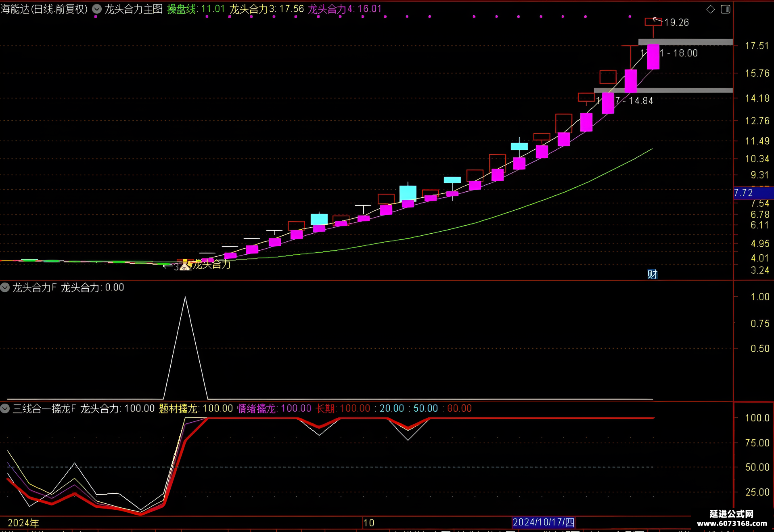
Task: Select the 操盘线 indicator value label
Action: pos(196,9)
